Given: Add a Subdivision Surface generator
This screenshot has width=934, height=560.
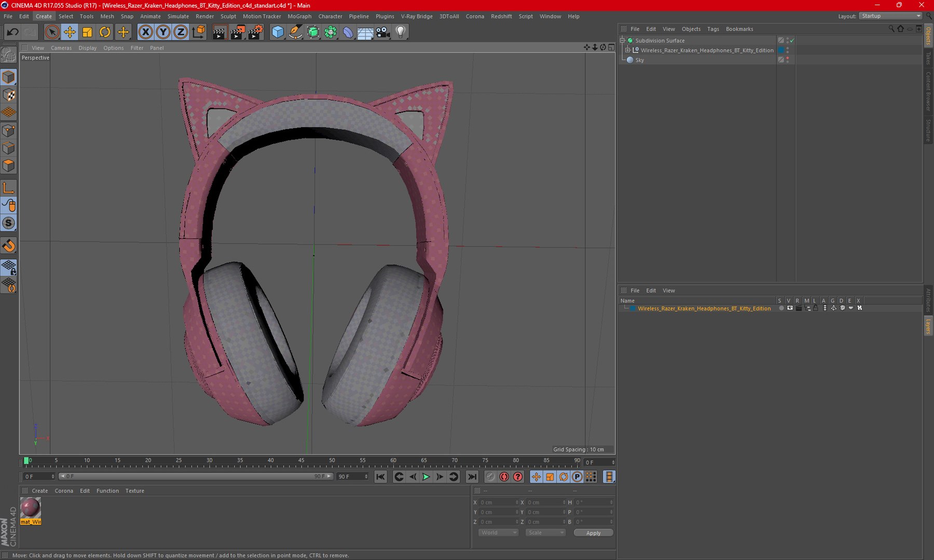Looking at the screenshot, I should point(313,32).
